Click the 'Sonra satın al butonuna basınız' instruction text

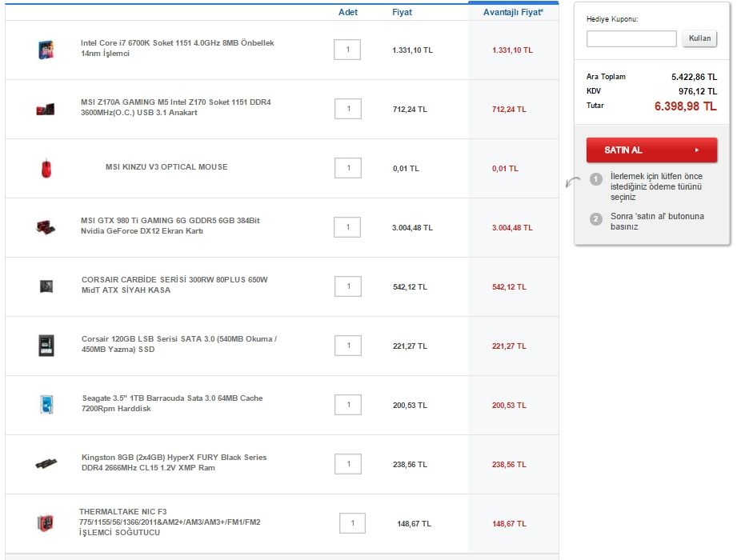[657, 221]
